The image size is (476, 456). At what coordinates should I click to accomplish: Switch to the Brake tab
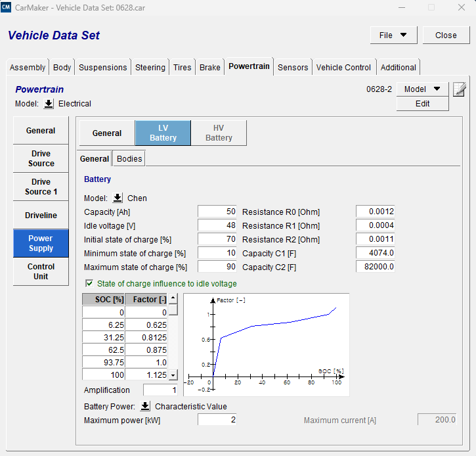coord(209,67)
